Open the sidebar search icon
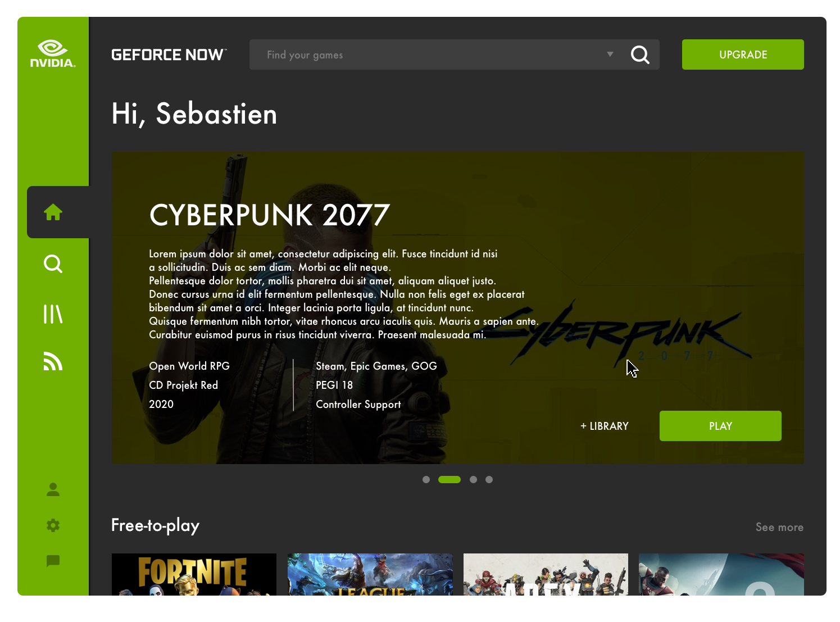 pyautogui.click(x=53, y=264)
